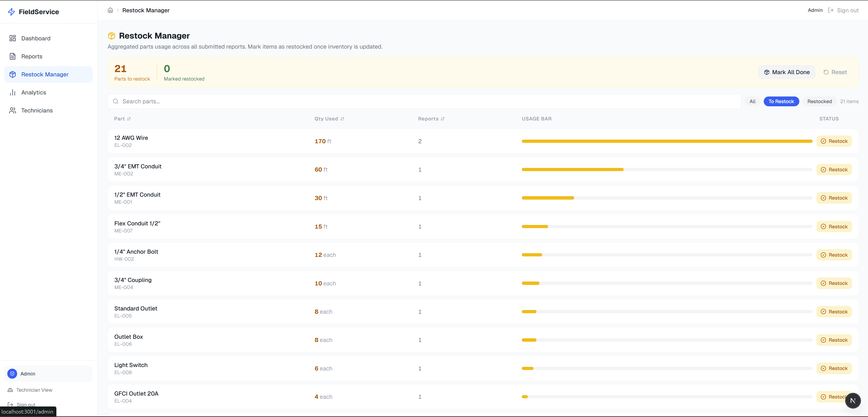Open Dashboard from the sidebar
This screenshot has height=417, width=868.
(36, 38)
